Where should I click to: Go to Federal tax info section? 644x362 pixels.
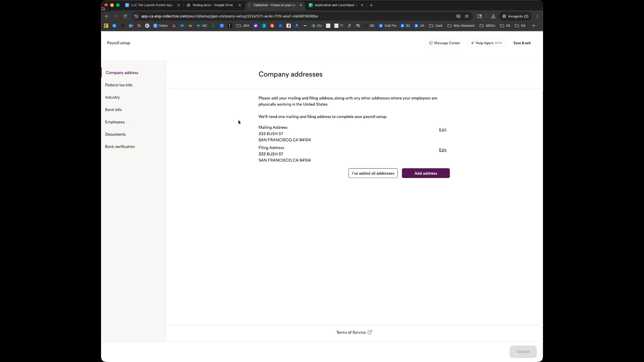pyautogui.click(x=119, y=85)
